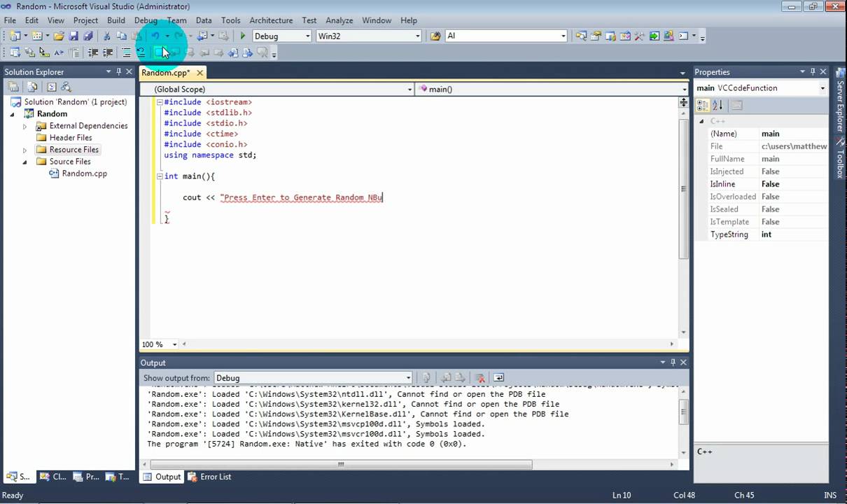Open the Debug solution configuration dropdown
847x504 pixels.
(x=307, y=36)
